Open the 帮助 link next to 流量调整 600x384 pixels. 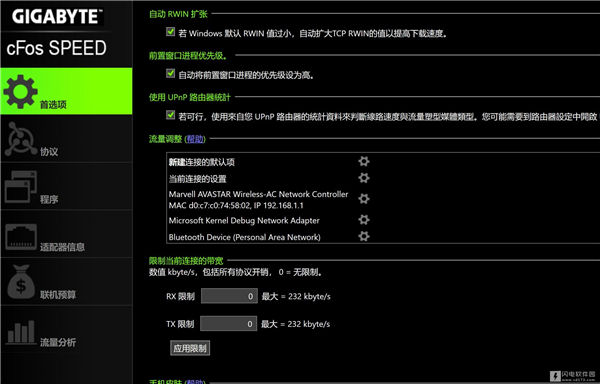(x=195, y=139)
